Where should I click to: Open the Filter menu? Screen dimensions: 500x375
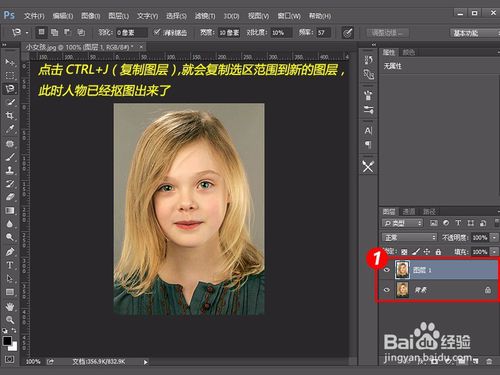(x=205, y=16)
